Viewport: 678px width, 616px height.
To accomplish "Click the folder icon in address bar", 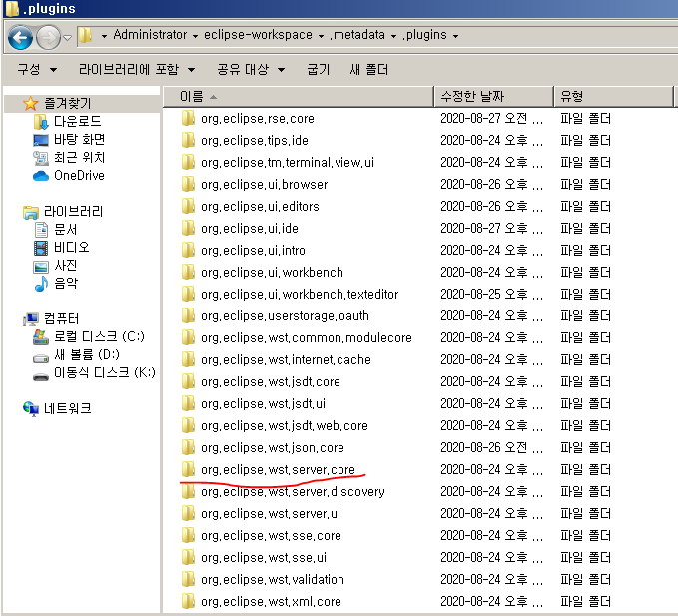I will click(86, 35).
